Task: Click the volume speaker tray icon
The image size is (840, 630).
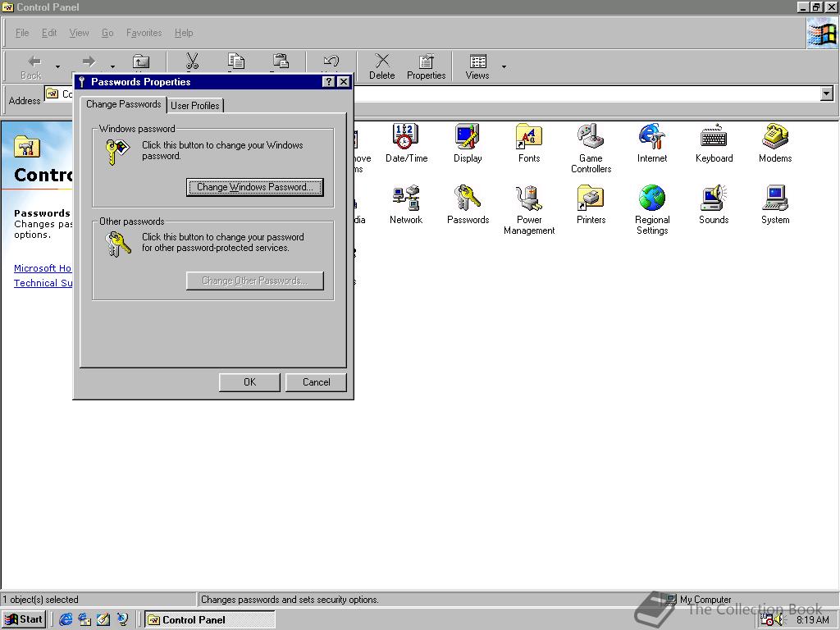Action: pyautogui.click(x=778, y=620)
